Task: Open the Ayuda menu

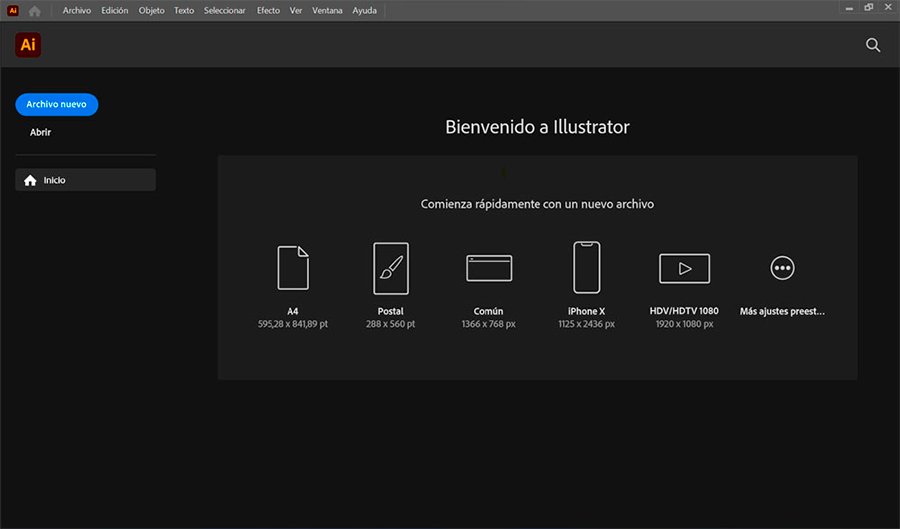Action: (365, 10)
